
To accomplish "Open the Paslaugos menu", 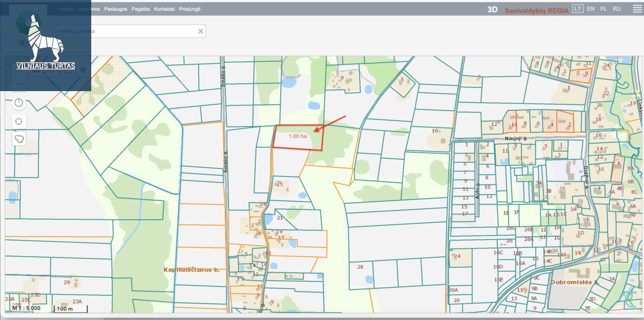I will point(116,9).
